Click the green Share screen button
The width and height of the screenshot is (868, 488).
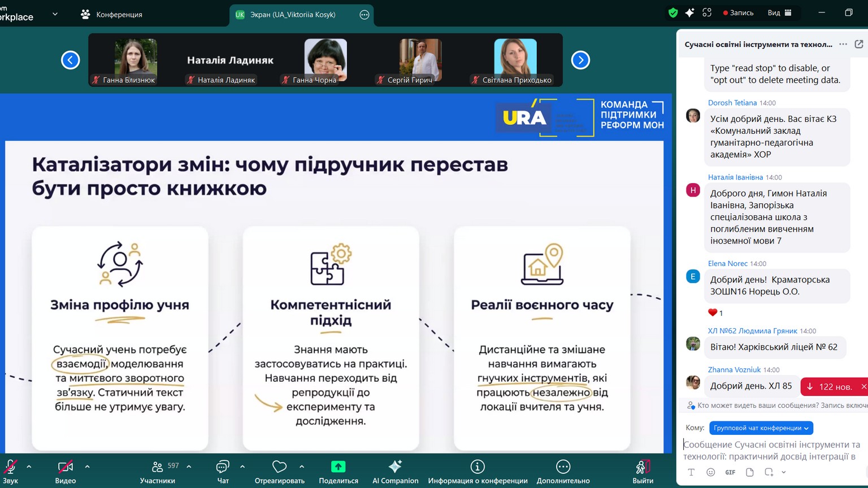tap(338, 472)
